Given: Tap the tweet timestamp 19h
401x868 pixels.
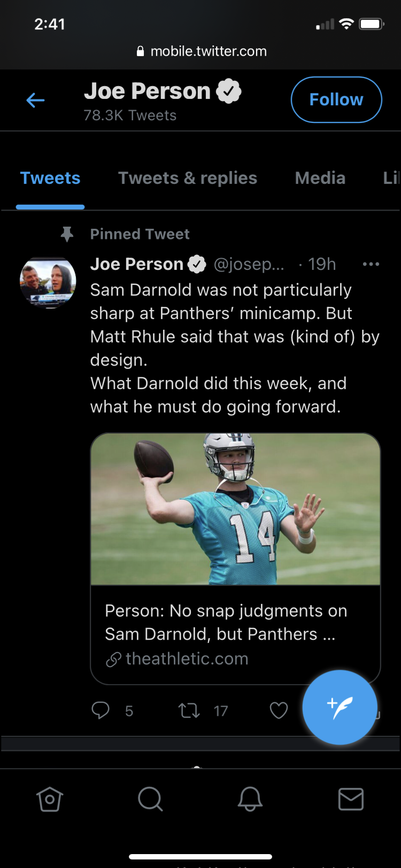Looking at the screenshot, I should tap(322, 264).
